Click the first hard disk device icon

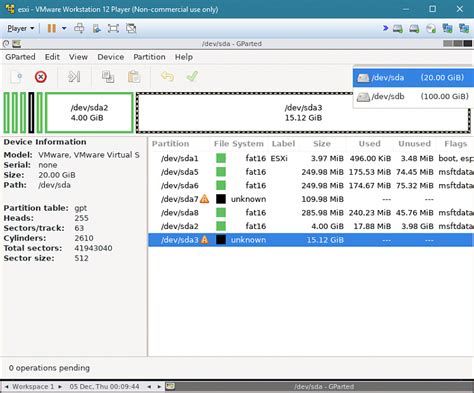tap(398, 29)
